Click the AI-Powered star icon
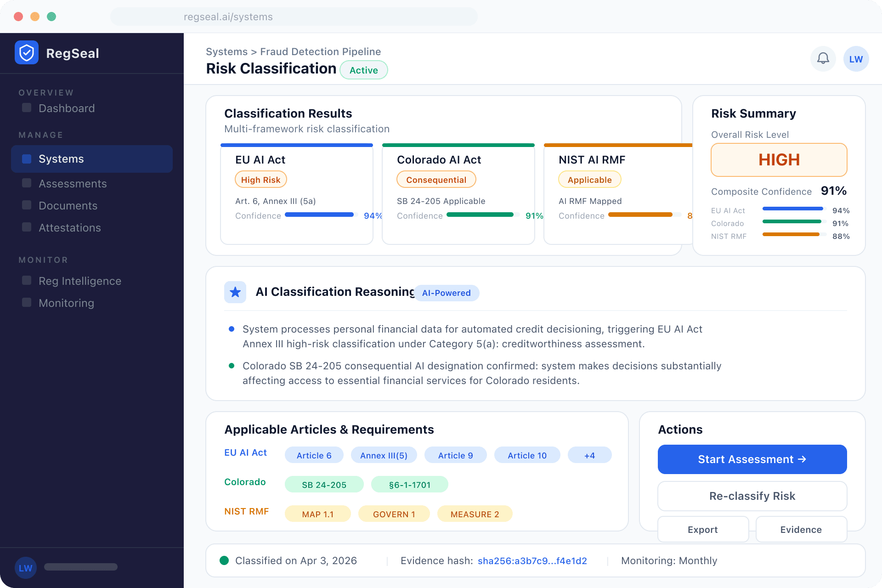The image size is (882, 588). [x=235, y=292]
